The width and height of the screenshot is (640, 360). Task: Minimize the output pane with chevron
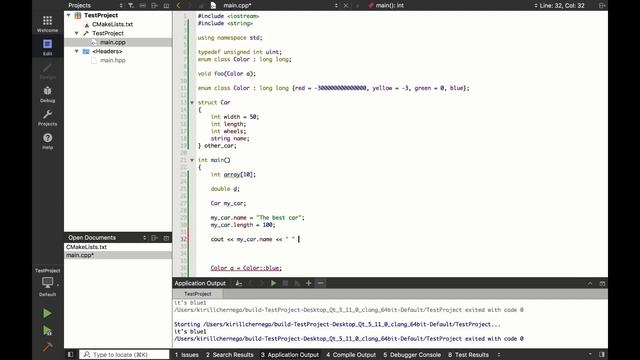pyautogui.click(x=590, y=283)
